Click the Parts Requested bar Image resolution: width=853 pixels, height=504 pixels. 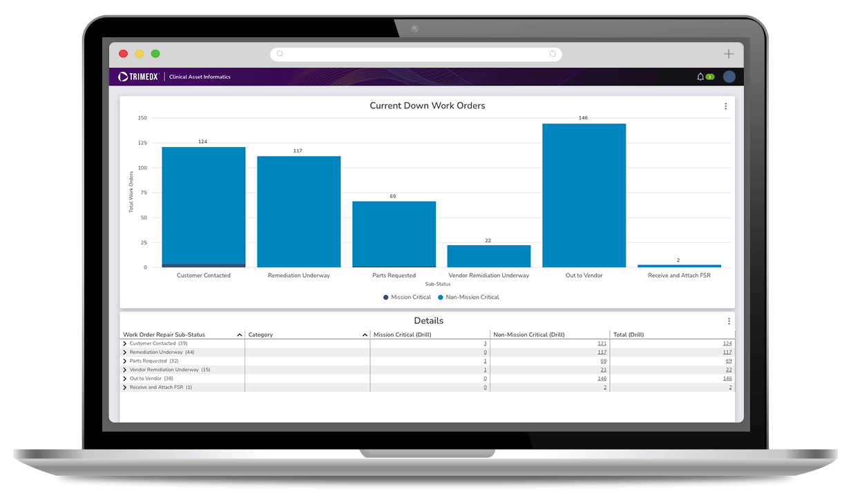[394, 234]
